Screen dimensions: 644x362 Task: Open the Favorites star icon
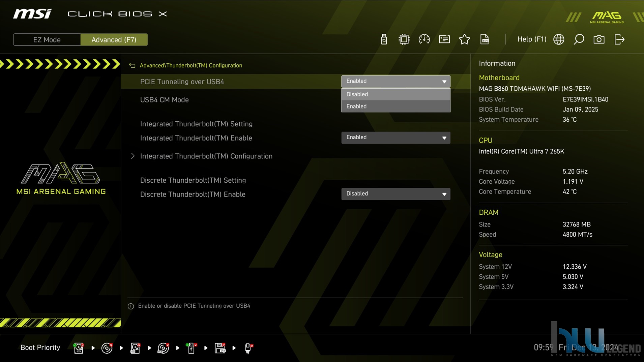[x=464, y=39]
